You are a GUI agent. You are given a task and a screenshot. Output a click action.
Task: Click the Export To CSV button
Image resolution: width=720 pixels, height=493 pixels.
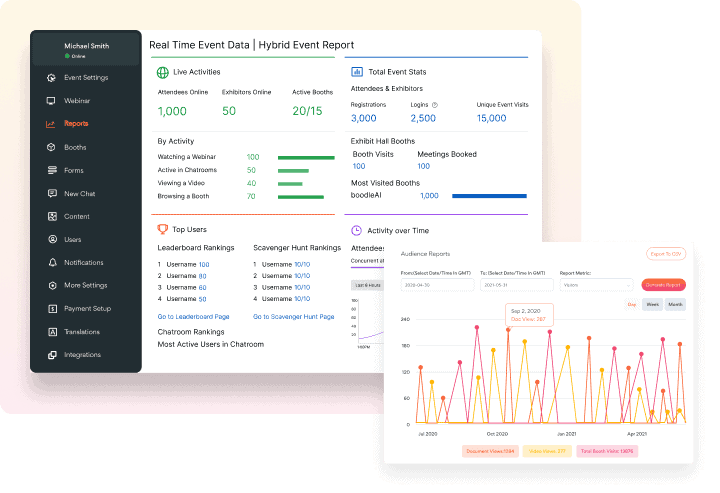point(667,254)
